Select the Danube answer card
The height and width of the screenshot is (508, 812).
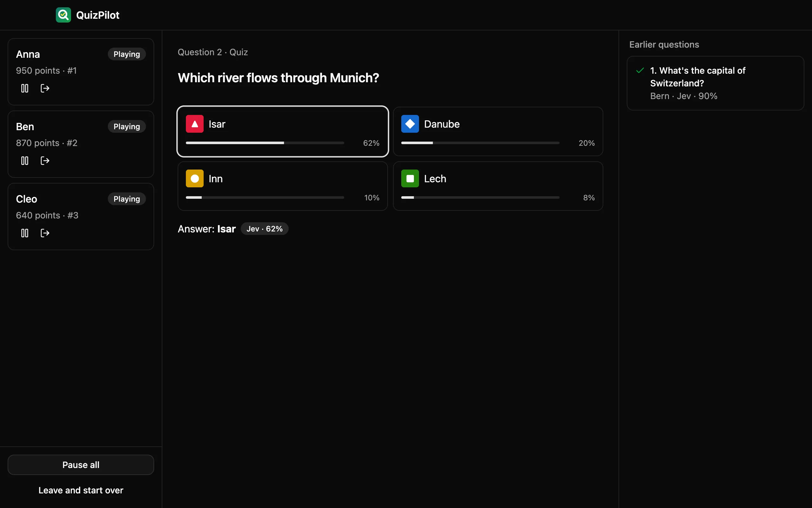[498, 131]
